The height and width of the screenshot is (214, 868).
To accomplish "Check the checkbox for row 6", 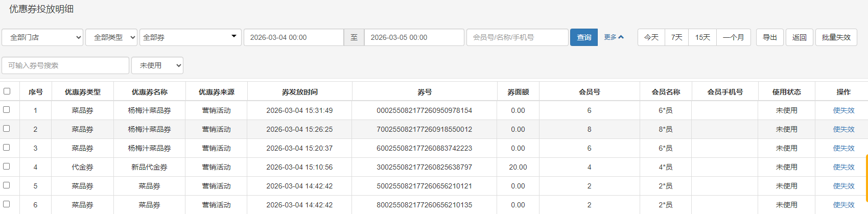I will coord(7,204).
